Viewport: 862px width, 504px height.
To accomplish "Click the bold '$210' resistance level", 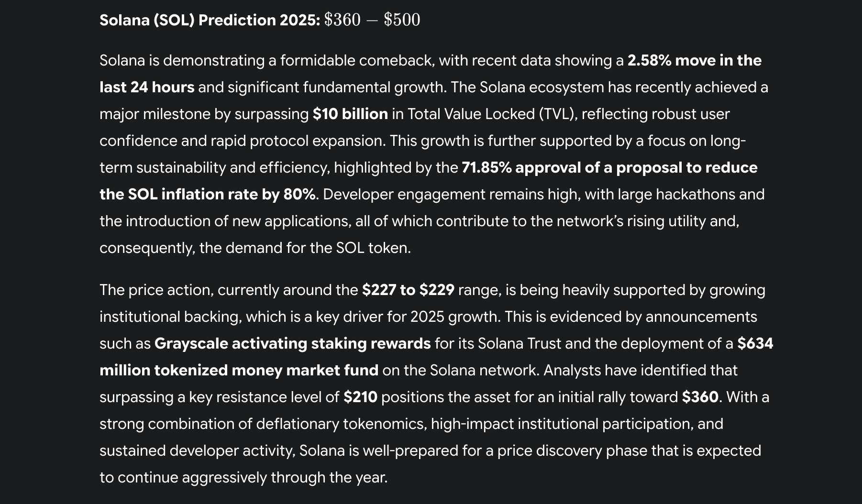I will click(x=360, y=397).
